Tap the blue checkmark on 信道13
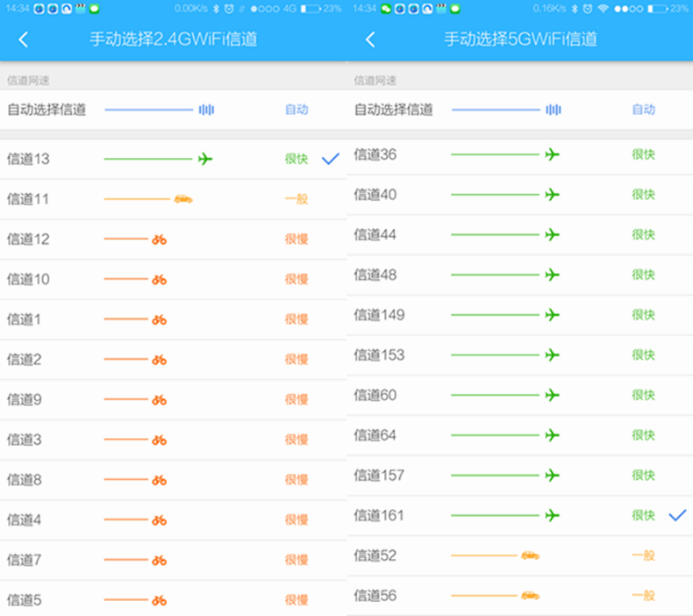Screen dimensions: 693x616 coord(330,159)
